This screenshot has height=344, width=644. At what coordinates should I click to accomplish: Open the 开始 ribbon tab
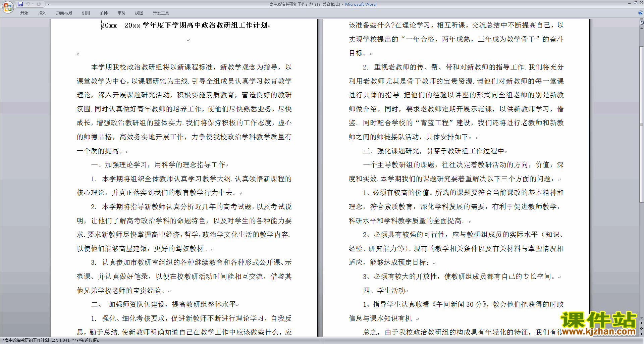point(24,13)
